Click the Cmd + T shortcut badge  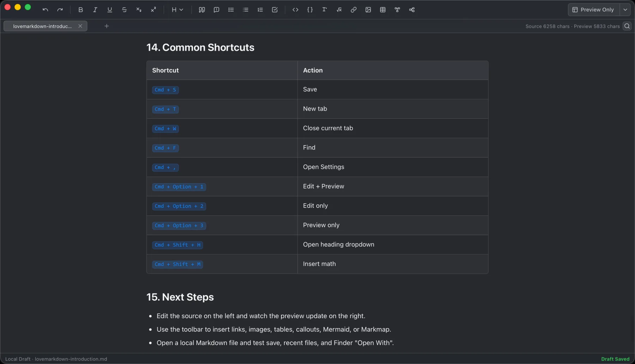pos(165,109)
